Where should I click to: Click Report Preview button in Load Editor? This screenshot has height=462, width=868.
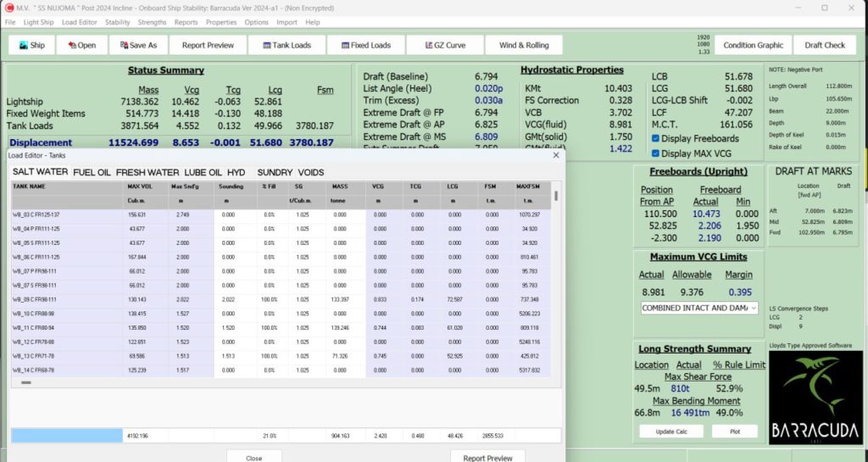pyautogui.click(x=487, y=458)
